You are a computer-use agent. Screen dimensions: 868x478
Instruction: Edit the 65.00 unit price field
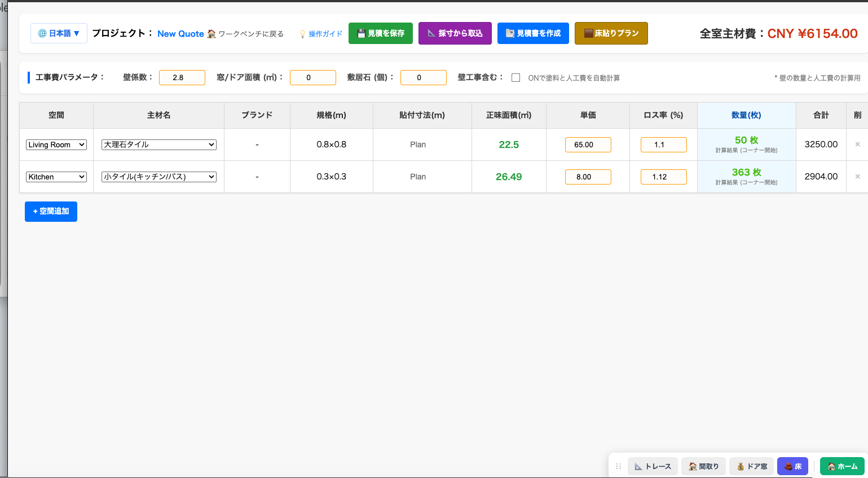coord(588,144)
